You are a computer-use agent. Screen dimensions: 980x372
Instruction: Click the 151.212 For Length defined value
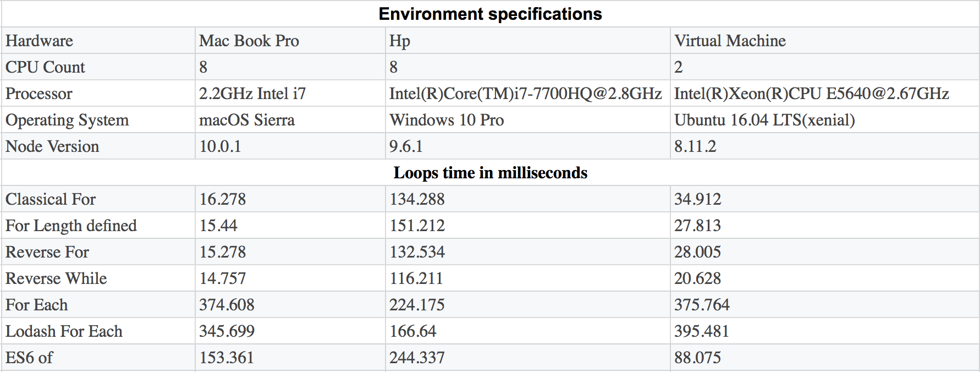[528, 225]
